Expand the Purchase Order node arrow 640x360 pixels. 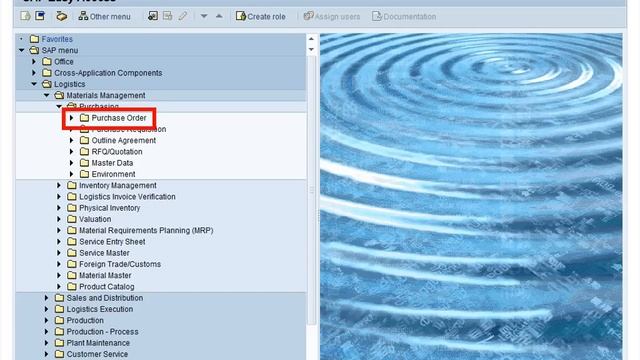(71, 118)
